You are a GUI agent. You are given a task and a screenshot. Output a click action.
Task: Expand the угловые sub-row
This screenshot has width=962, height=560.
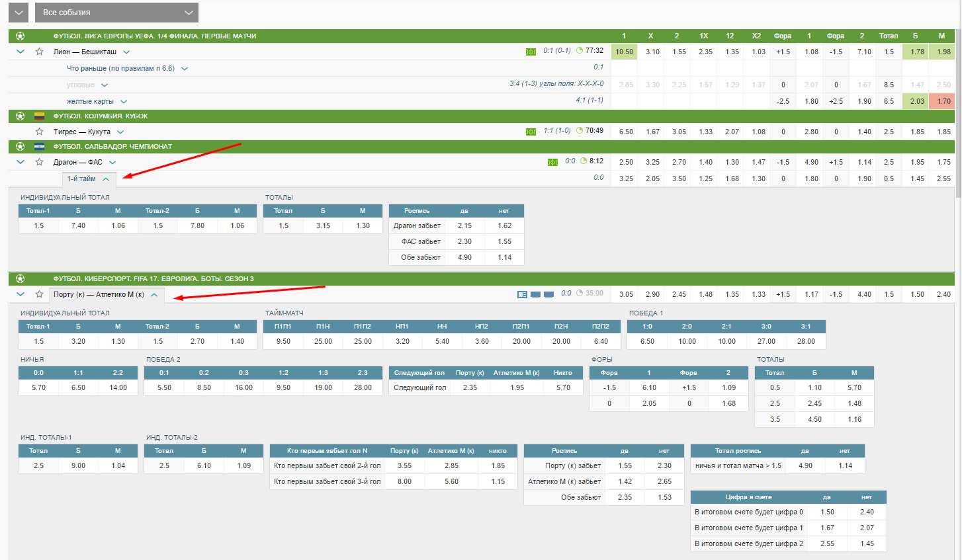pos(105,85)
